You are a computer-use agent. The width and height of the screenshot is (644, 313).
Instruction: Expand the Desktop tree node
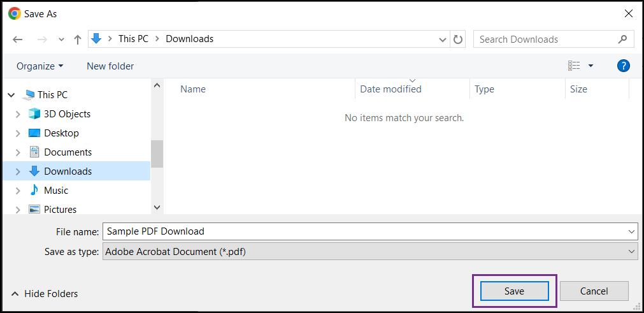click(18, 133)
